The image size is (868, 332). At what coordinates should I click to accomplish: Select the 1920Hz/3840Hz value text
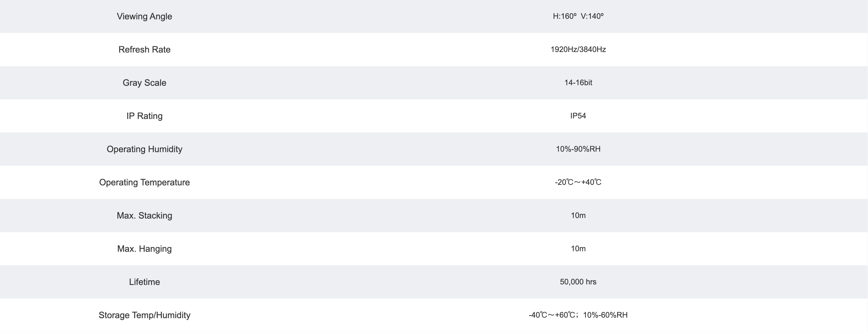[578, 50]
